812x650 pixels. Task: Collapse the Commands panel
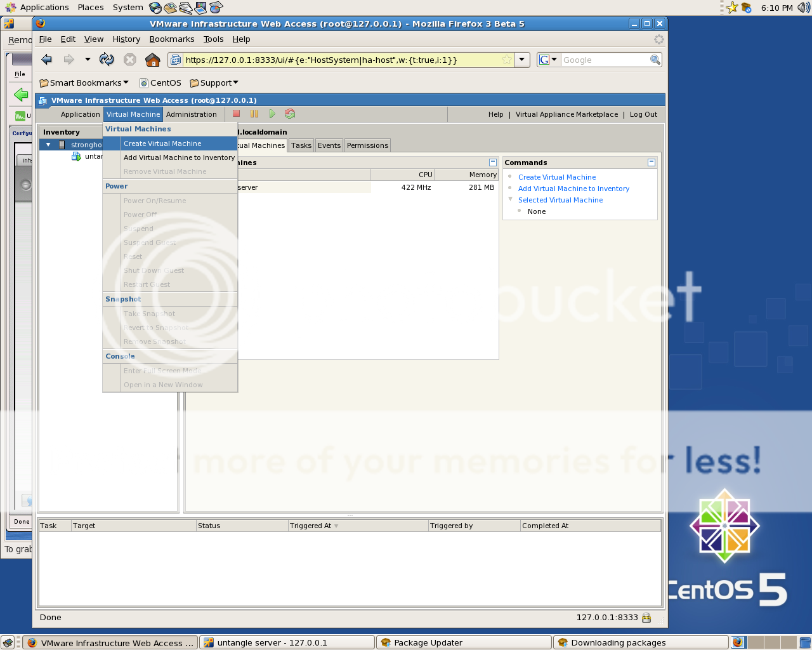[x=652, y=162]
